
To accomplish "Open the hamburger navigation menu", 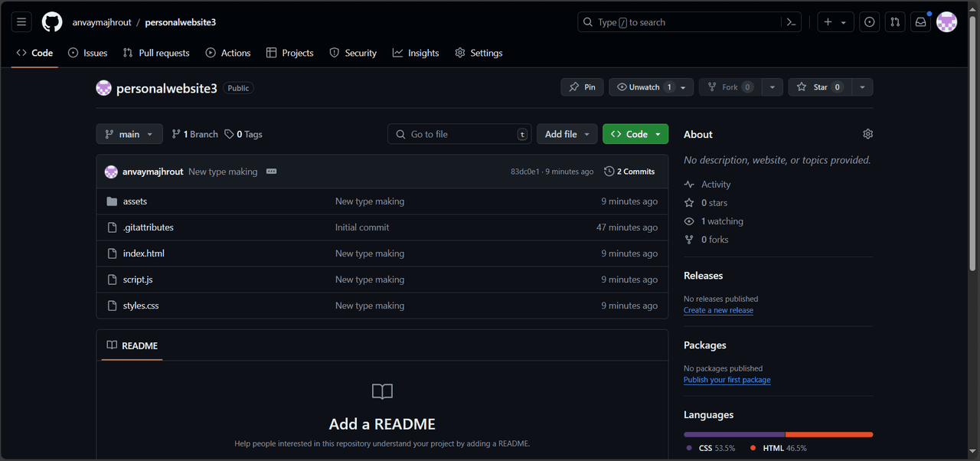I will 21,22.
